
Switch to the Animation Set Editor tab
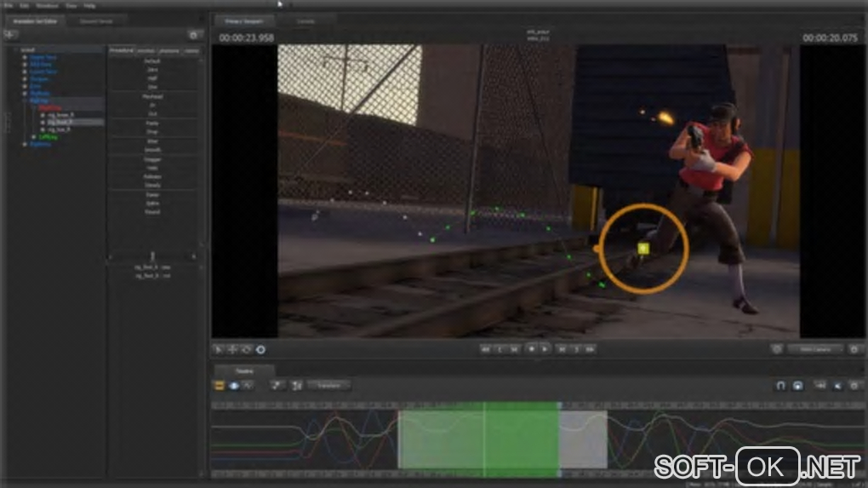click(35, 21)
